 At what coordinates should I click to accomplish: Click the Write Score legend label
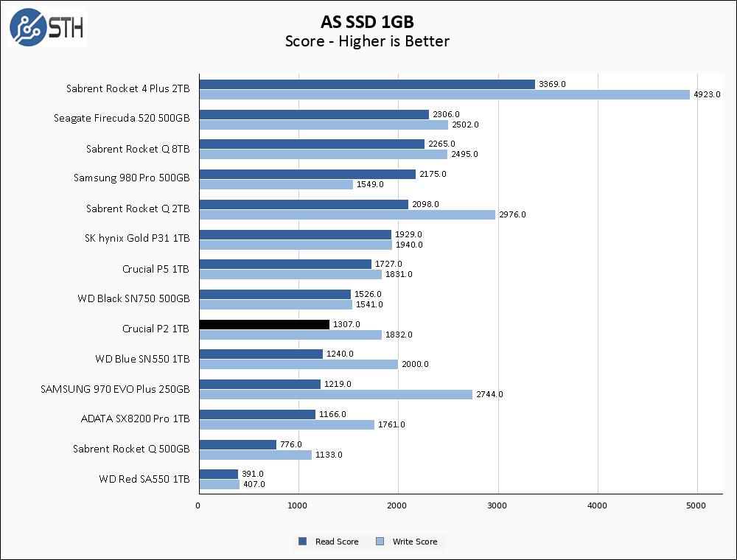[x=414, y=542]
